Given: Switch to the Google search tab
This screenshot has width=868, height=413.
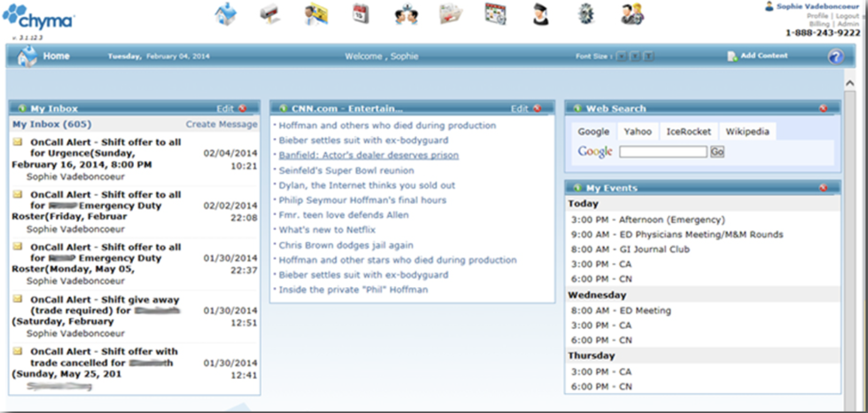Looking at the screenshot, I should 593,132.
